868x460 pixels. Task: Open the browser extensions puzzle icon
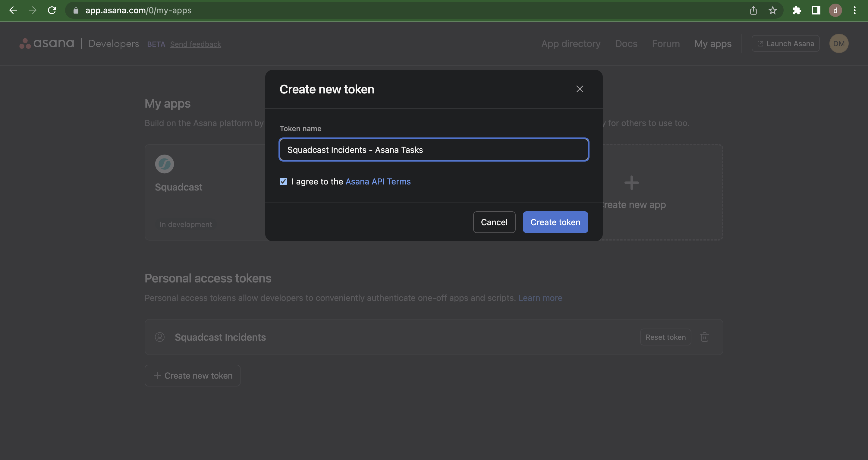point(797,11)
